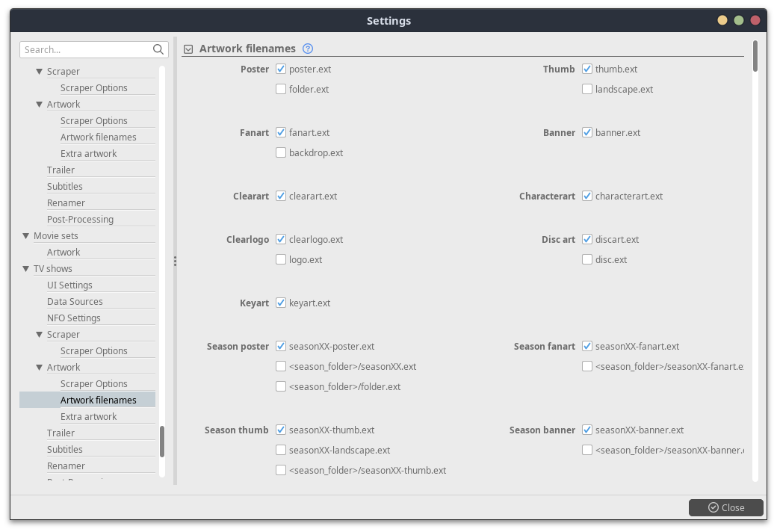The height and width of the screenshot is (532, 777).
Task: Collapse the Artwork filenames section icon
Action: pyautogui.click(x=188, y=49)
